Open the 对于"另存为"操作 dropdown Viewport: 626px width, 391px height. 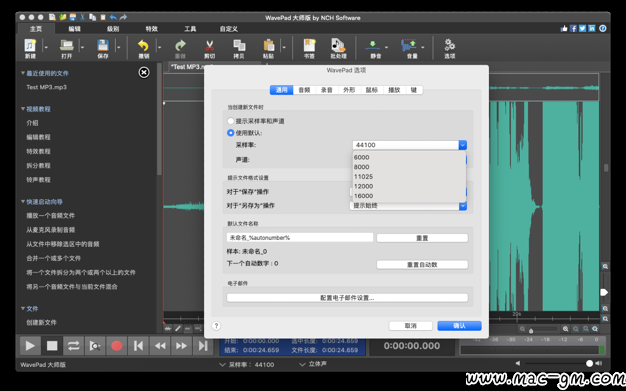tap(408, 206)
